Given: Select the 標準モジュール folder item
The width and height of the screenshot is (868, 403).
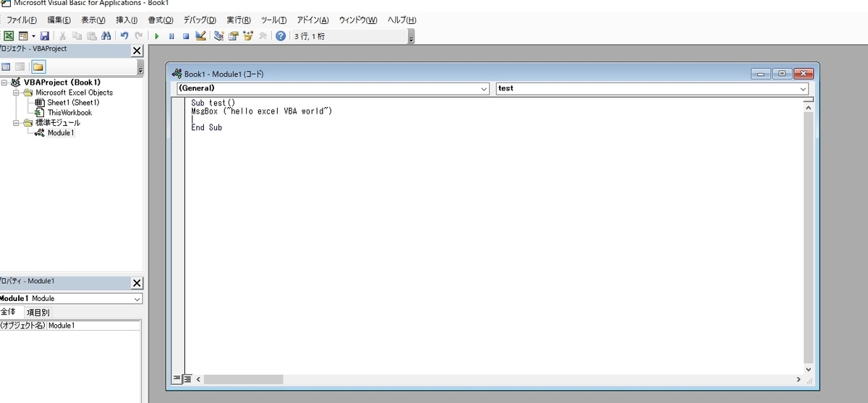Looking at the screenshot, I should (58, 123).
